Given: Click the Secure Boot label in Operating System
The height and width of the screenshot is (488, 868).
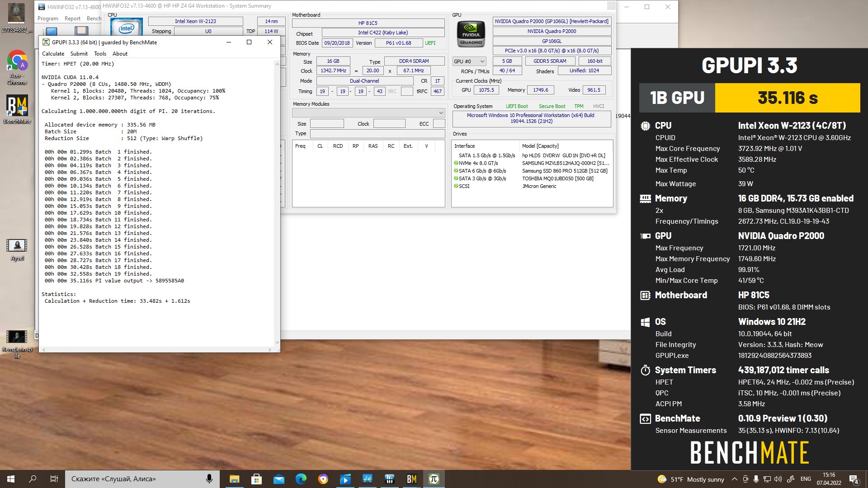Looking at the screenshot, I should (x=552, y=106).
